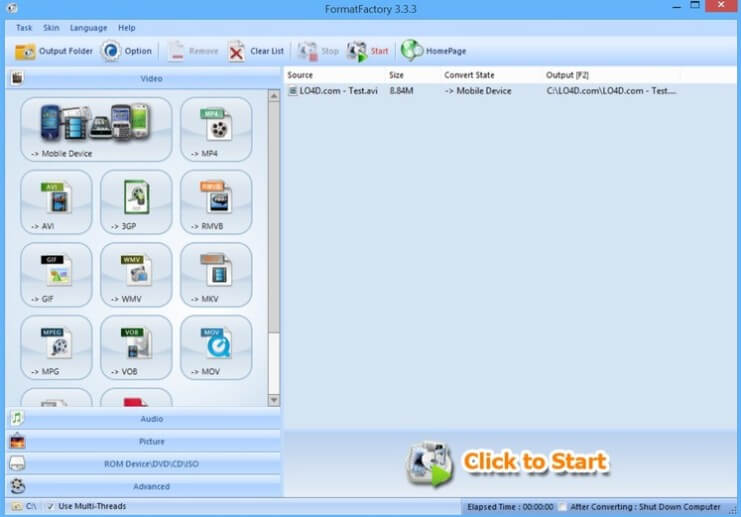Pick the MOV QuickTime format icon
The width and height of the screenshot is (741, 517).
[x=216, y=347]
